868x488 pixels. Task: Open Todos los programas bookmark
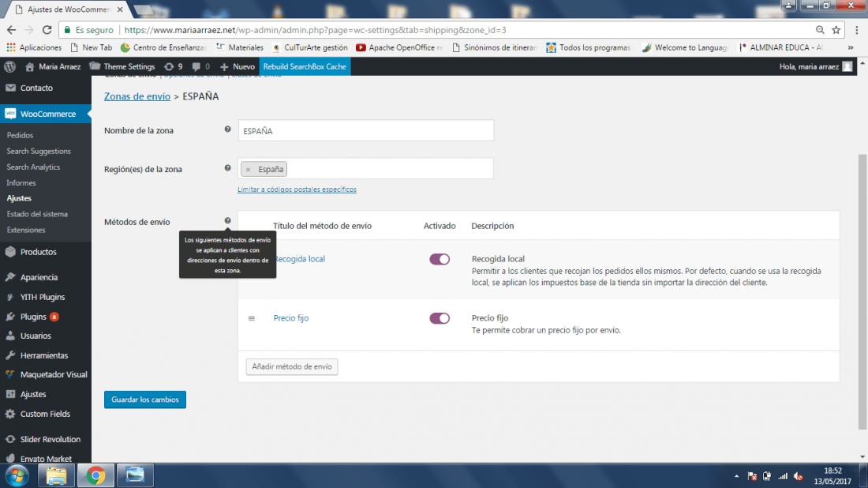pos(588,47)
